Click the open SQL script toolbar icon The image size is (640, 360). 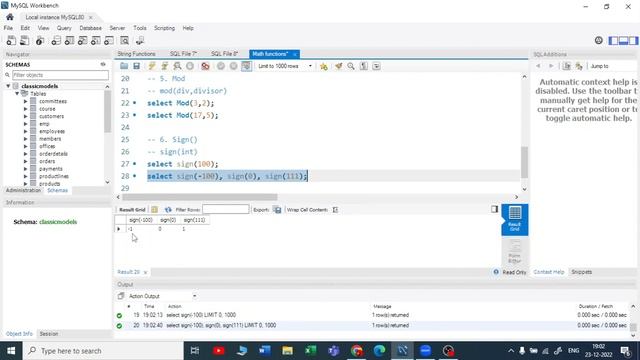(24, 40)
